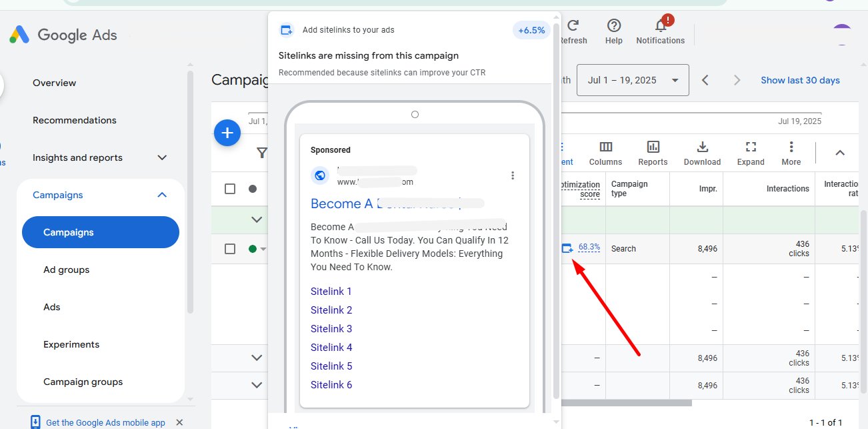The image size is (868, 429).
Task: Select all campaigns via the header checkbox
Action: point(230,189)
